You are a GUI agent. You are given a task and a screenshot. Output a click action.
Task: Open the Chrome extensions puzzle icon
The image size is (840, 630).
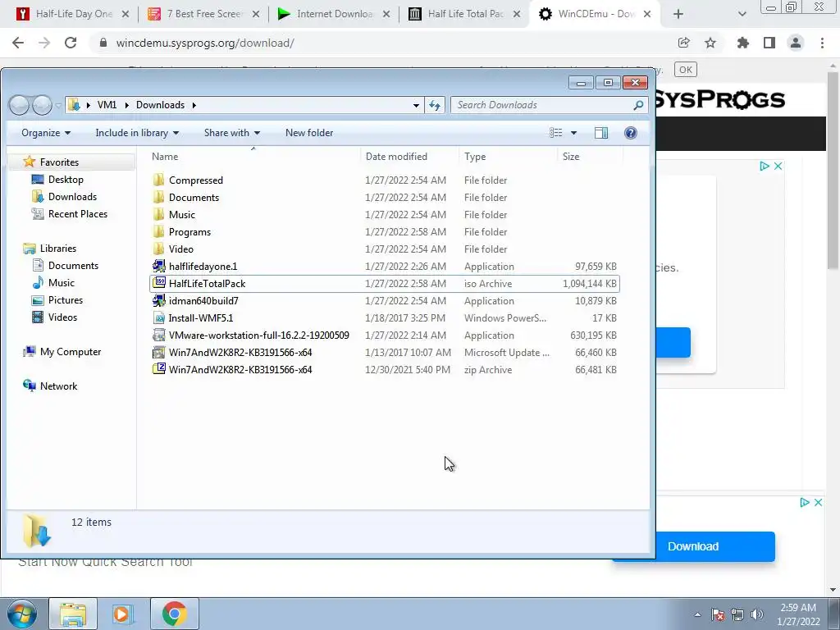pyautogui.click(x=742, y=43)
